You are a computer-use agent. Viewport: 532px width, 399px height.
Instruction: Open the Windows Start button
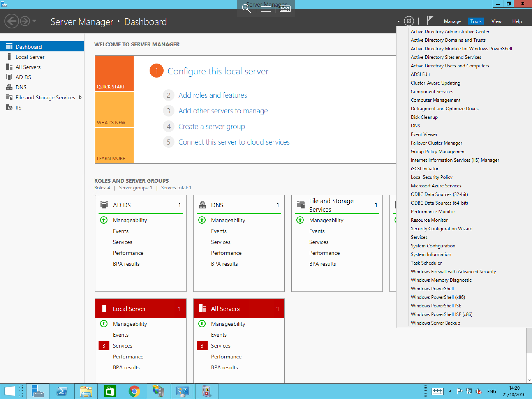pos(10,391)
